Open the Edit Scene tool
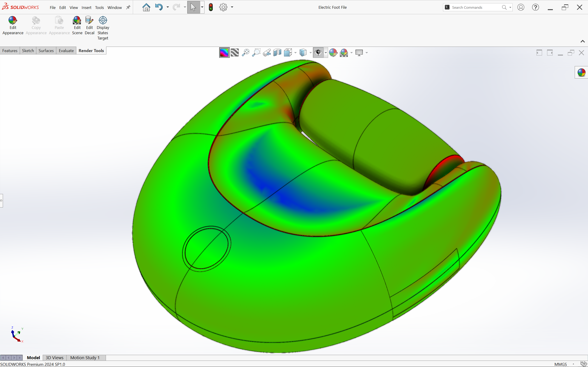The image size is (588, 367). point(77,25)
